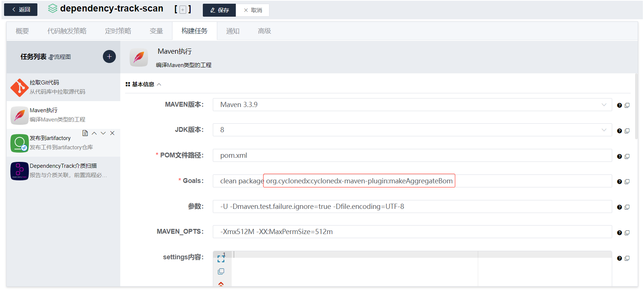Remove the 发布到artifactory task
Viewport: 644px width, 290px height.
click(113, 133)
